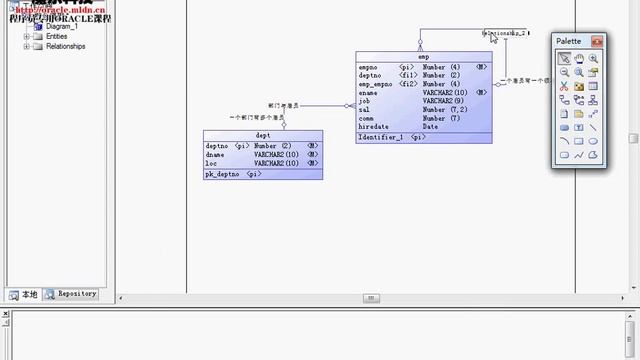The width and height of the screenshot is (640, 360).
Task: Select the Properties tool in Palette
Action: pos(593,73)
